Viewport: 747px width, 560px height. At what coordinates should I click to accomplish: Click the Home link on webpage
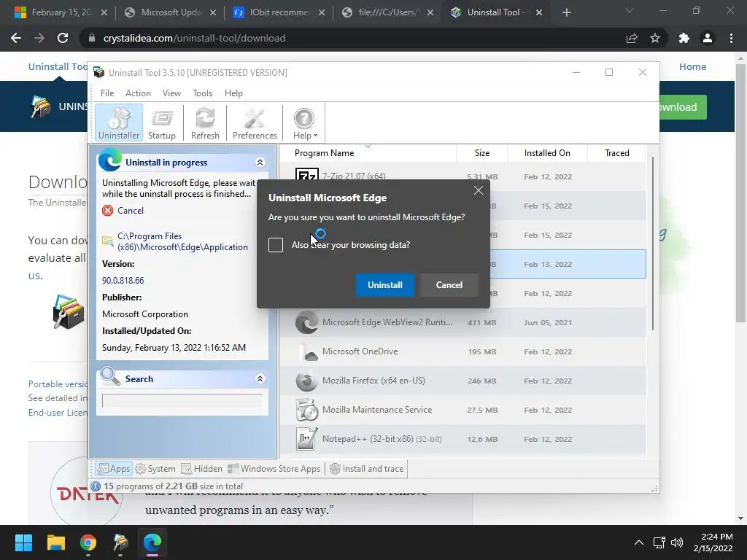693,66
